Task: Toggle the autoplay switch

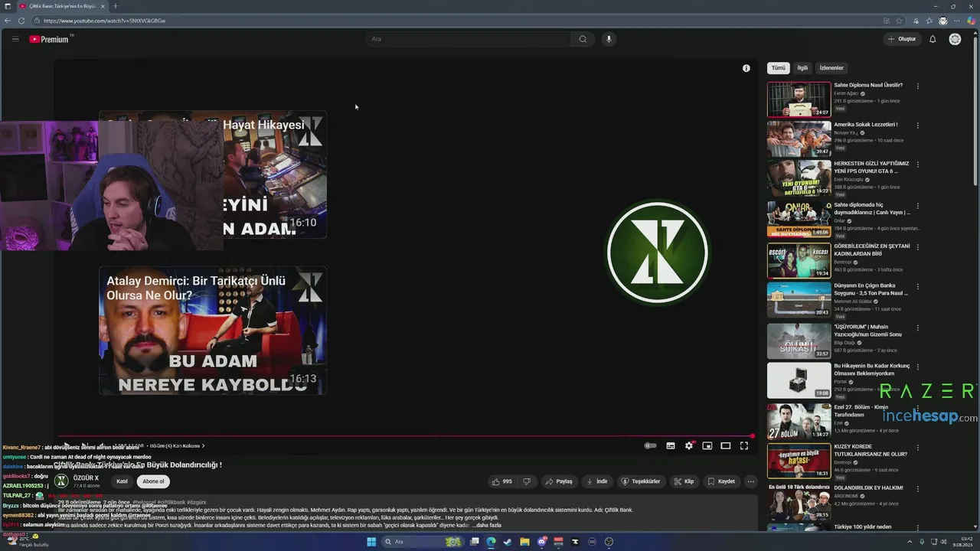Action: pyautogui.click(x=651, y=445)
